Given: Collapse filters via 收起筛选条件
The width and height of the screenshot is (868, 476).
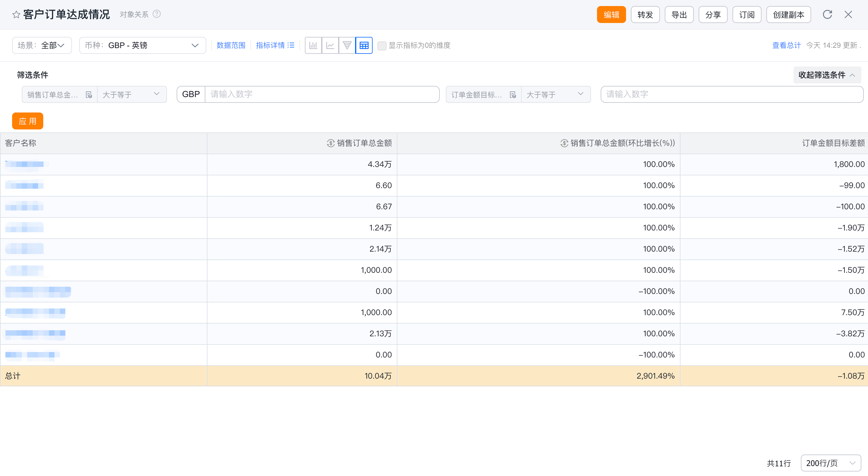Looking at the screenshot, I should tap(827, 75).
